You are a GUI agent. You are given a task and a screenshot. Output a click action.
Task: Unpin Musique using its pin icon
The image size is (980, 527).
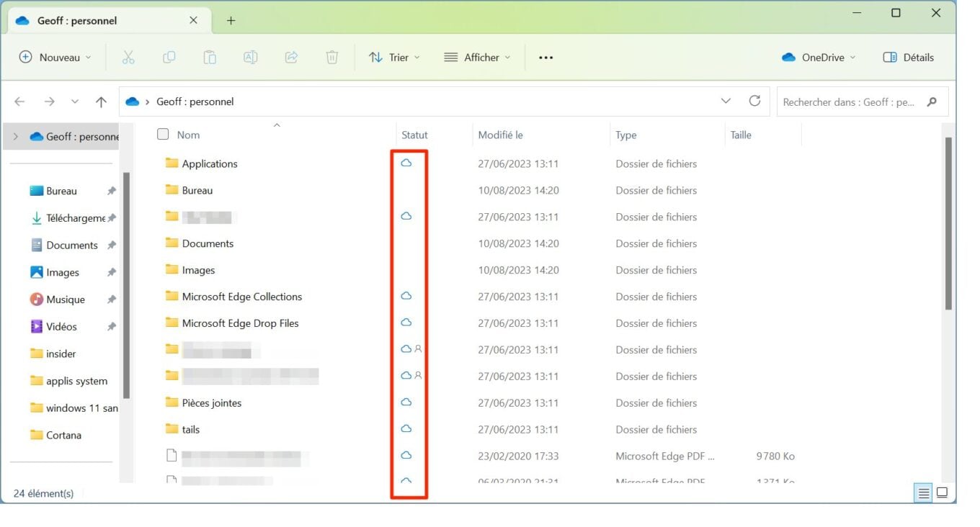[x=111, y=299]
